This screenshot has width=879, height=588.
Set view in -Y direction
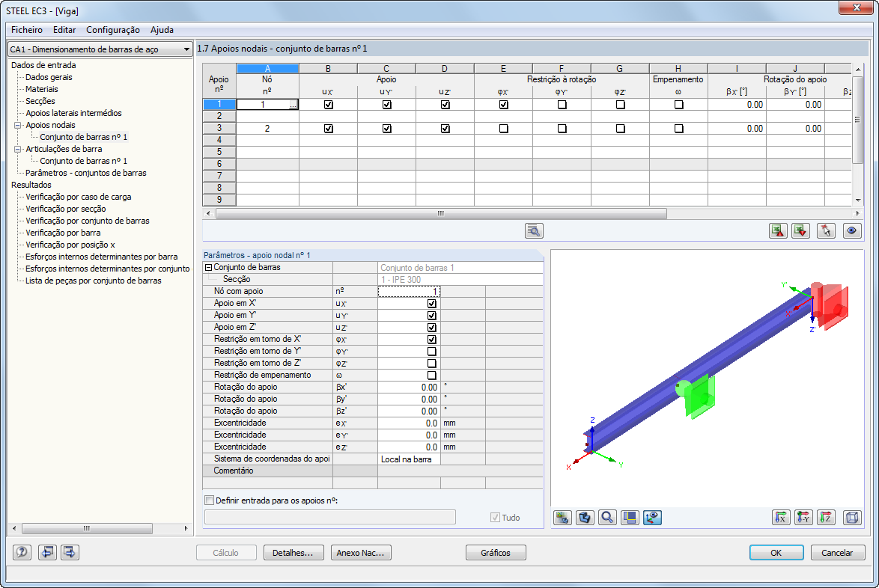pyautogui.click(x=803, y=518)
